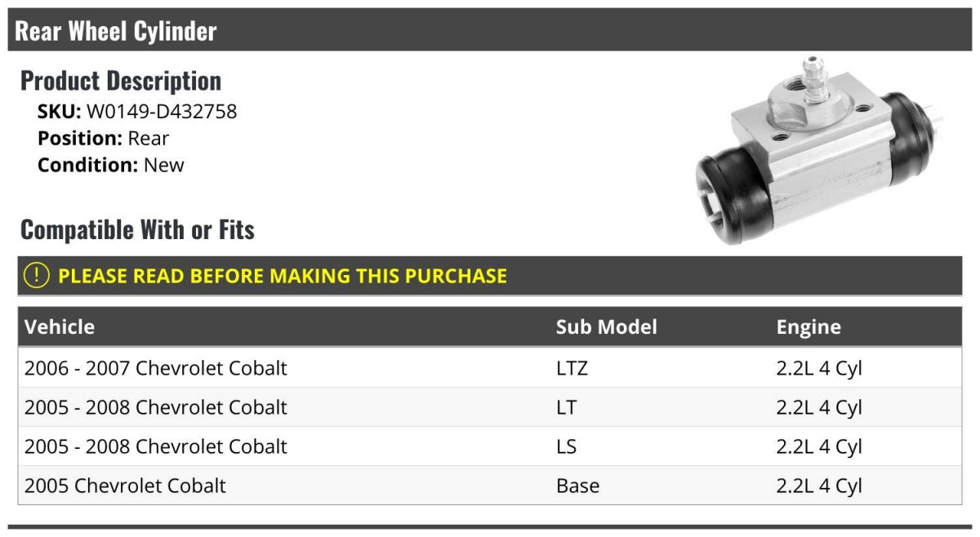Select the 2006 - 2007 Chevrolet Cobalt row
The height and width of the screenshot is (537, 980).
[156, 368]
